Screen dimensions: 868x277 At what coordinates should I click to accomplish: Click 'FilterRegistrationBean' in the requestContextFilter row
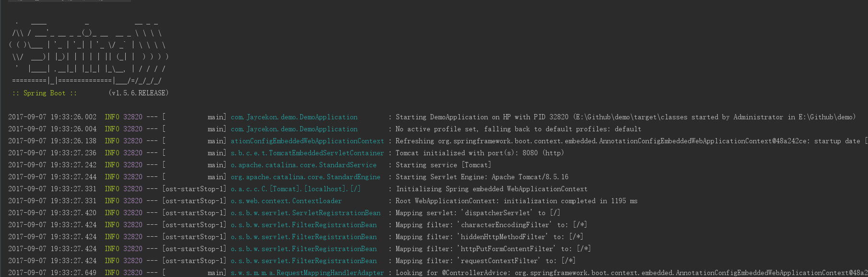[334, 261]
